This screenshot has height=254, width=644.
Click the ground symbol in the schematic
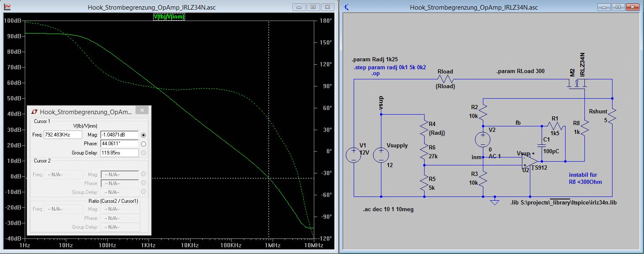click(x=495, y=201)
